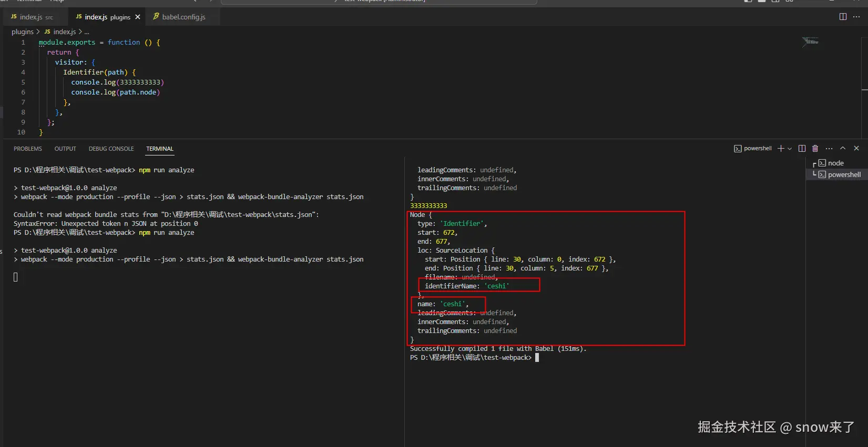The height and width of the screenshot is (447, 868).
Task: Close the terminal panel
Action: pyautogui.click(x=856, y=149)
